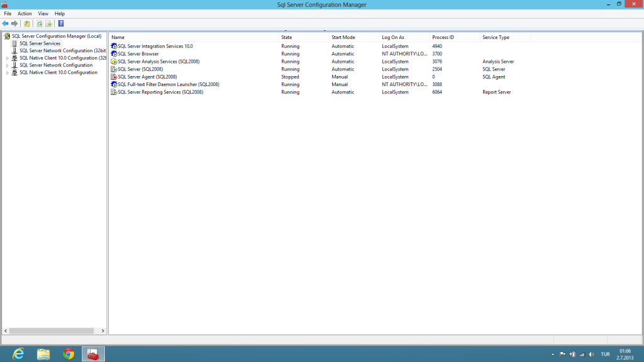Click the SQL Server Reporting Services icon
Image resolution: width=644 pixels, height=362 pixels.
(114, 92)
